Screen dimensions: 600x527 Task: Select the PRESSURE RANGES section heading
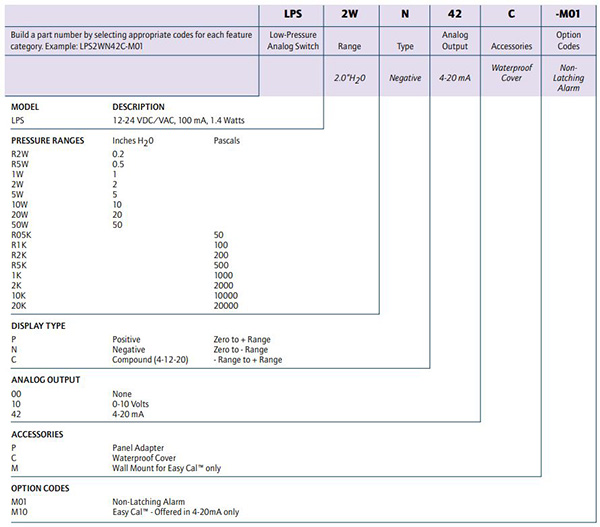point(48,140)
